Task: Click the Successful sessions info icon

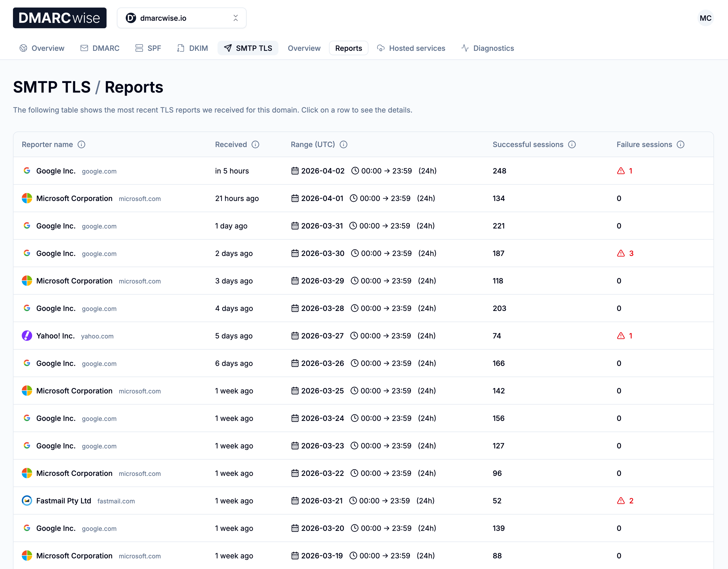Action: (x=572, y=145)
